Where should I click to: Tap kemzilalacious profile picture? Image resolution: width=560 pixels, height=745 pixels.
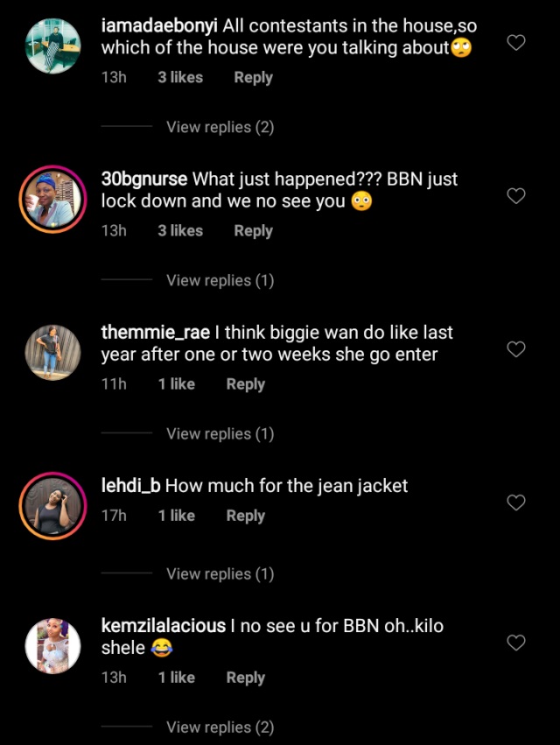point(52,646)
